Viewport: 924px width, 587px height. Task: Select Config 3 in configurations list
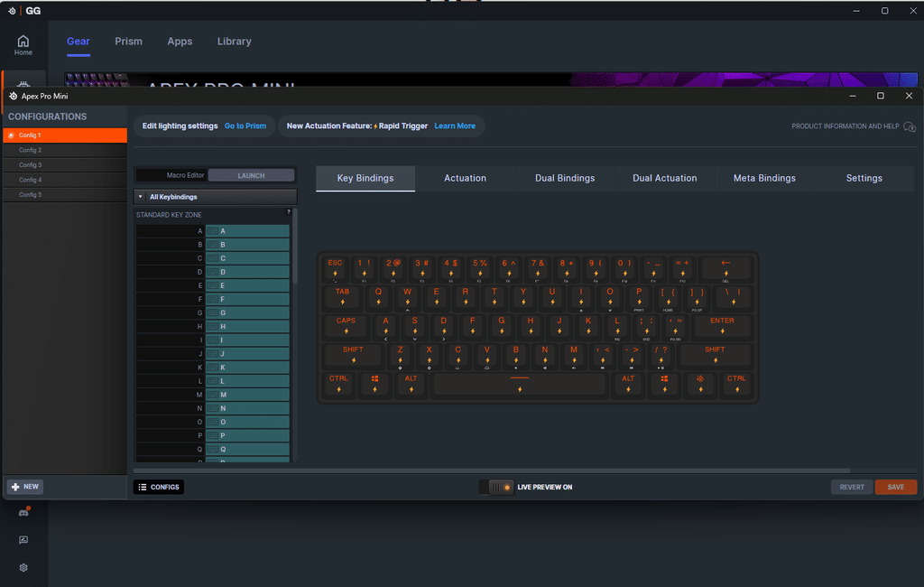coord(65,165)
